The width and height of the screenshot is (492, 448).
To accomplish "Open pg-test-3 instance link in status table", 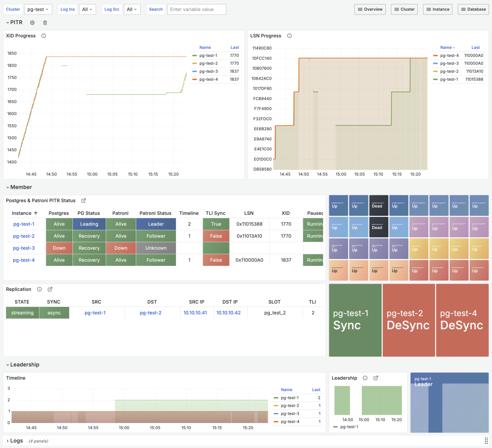I will point(24,248).
